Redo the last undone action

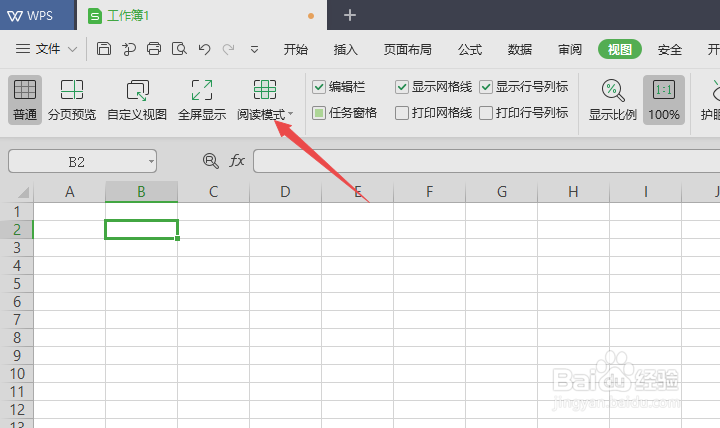pos(229,49)
